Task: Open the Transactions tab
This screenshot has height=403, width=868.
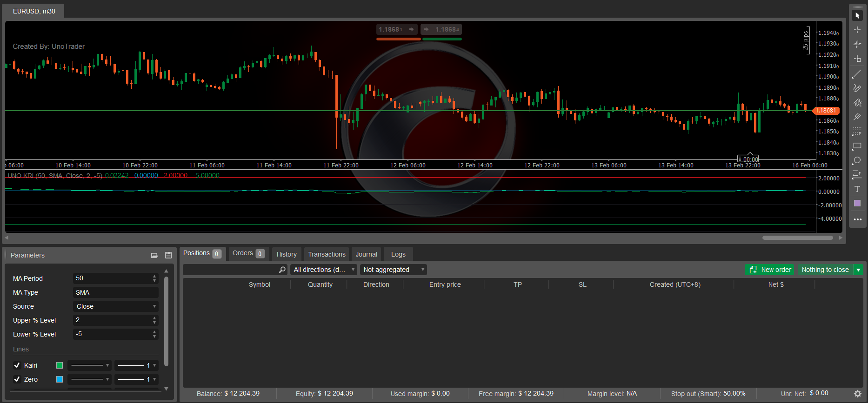Action: pyautogui.click(x=327, y=254)
